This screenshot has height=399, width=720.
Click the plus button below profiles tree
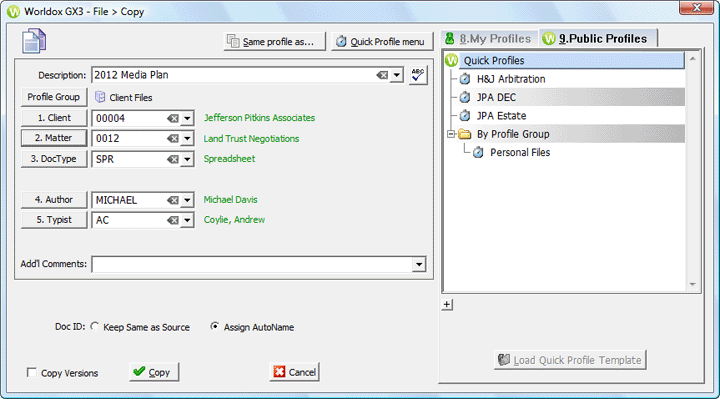coord(447,304)
